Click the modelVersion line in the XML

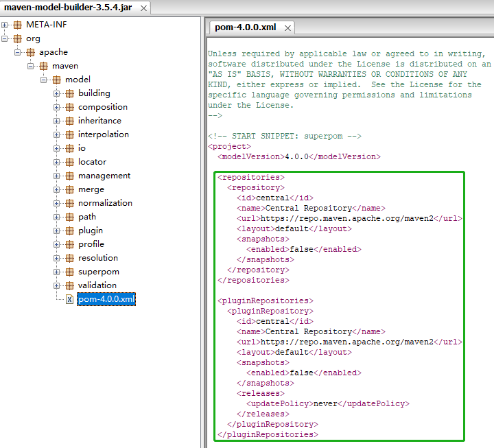pyautogui.click(x=299, y=156)
